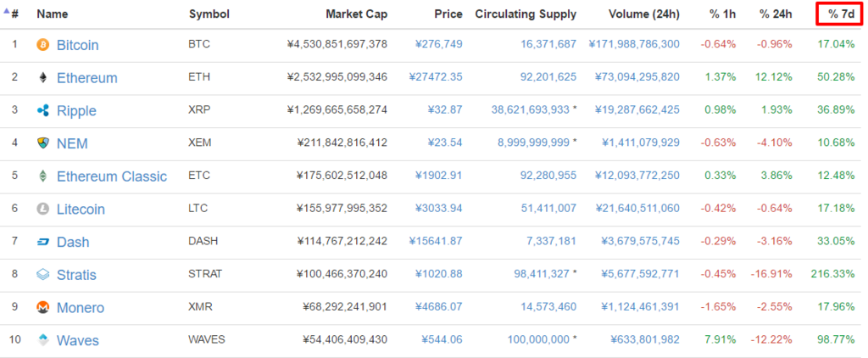Click the Ethereum diamond logo icon
This screenshot has width=868, height=358.
click(x=42, y=77)
